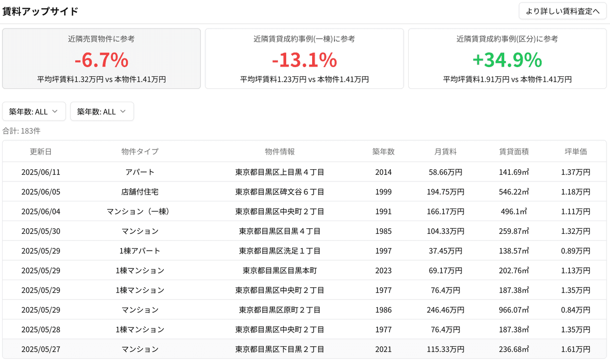This screenshot has width=610, height=364.
Task: Switch to the 近隣賃貸成約事例(区分)に参考 card
Action: pyautogui.click(x=507, y=59)
